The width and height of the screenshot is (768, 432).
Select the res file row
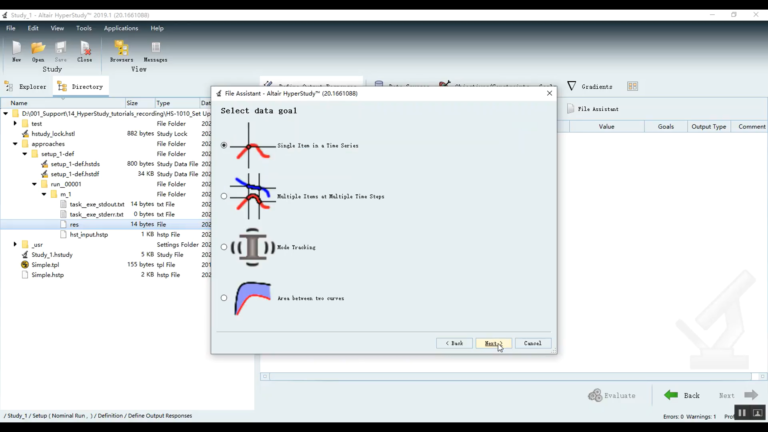(105, 224)
